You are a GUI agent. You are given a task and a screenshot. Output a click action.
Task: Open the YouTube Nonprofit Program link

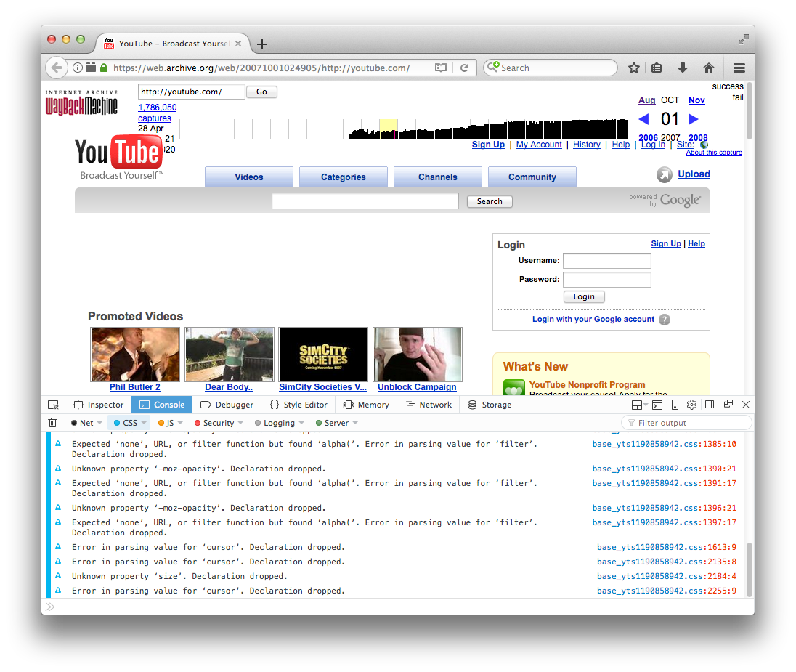[x=587, y=385]
